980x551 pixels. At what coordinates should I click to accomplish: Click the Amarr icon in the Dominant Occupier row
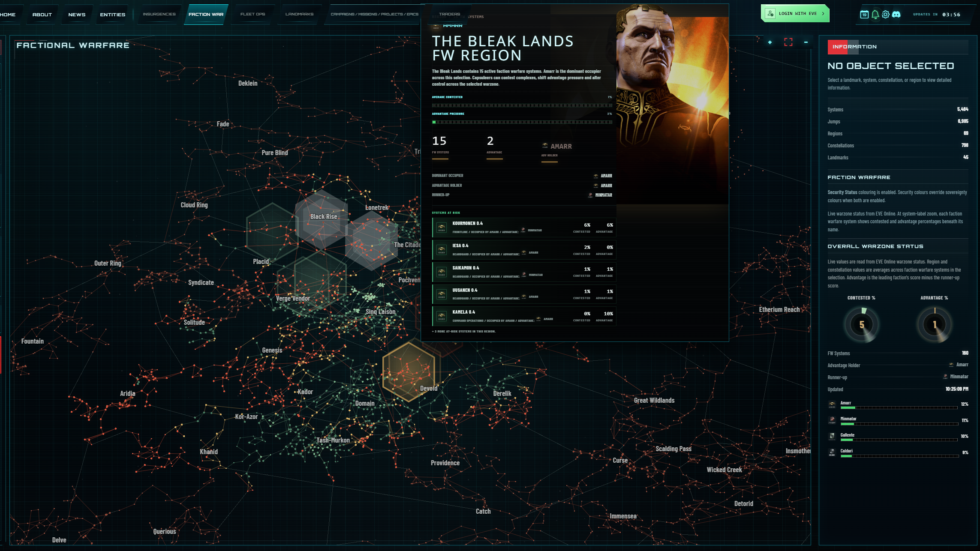[596, 176]
